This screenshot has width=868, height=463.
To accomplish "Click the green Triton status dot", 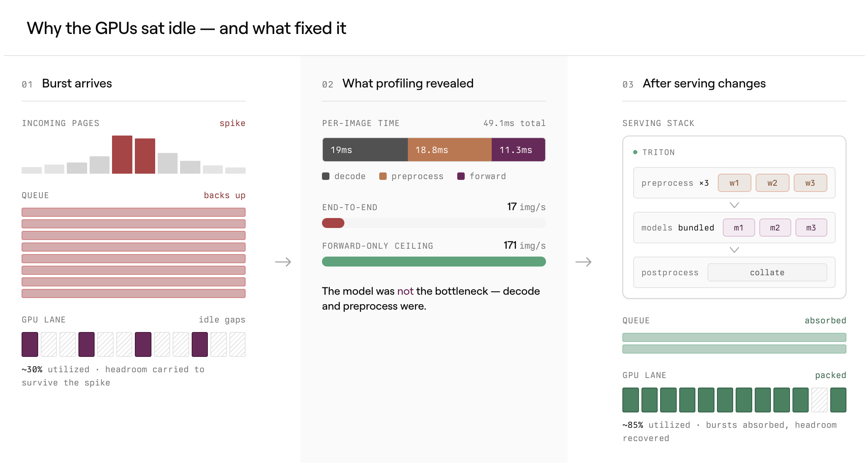I will pos(635,152).
